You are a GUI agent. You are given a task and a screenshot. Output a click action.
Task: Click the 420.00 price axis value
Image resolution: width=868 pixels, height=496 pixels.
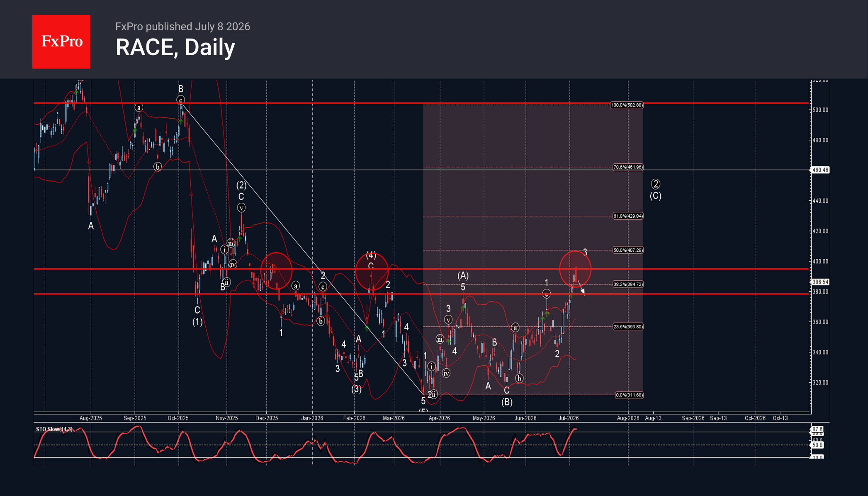click(x=820, y=231)
